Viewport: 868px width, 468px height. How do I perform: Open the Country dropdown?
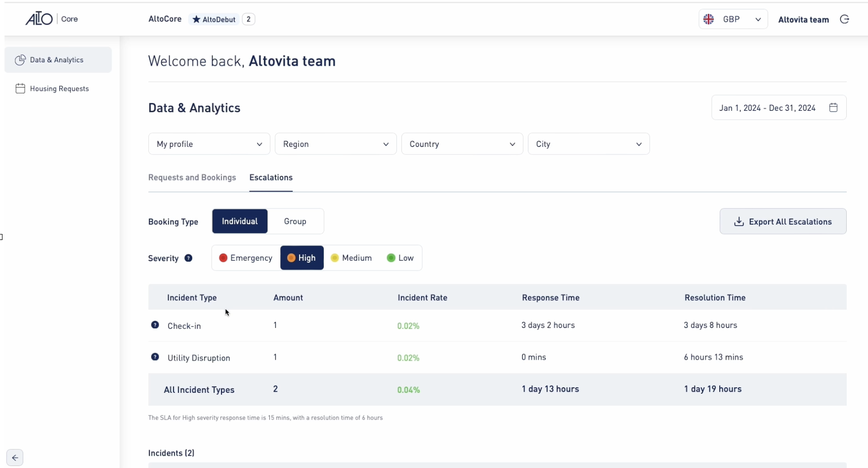(x=462, y=144)
